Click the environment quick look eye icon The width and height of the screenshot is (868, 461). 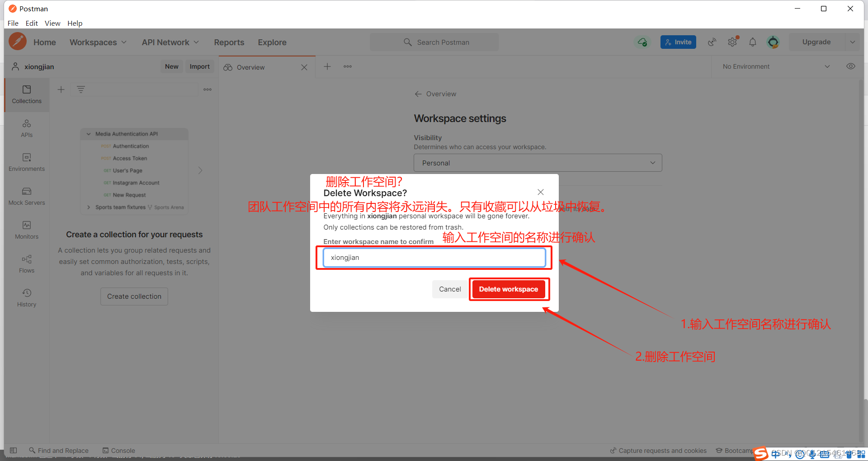click(851, 66)
